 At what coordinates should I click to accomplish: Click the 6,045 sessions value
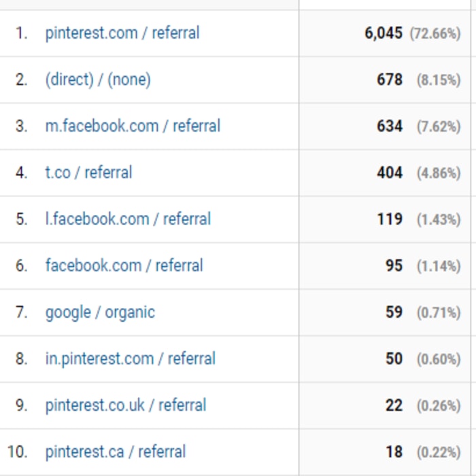[x=384, y=33]
